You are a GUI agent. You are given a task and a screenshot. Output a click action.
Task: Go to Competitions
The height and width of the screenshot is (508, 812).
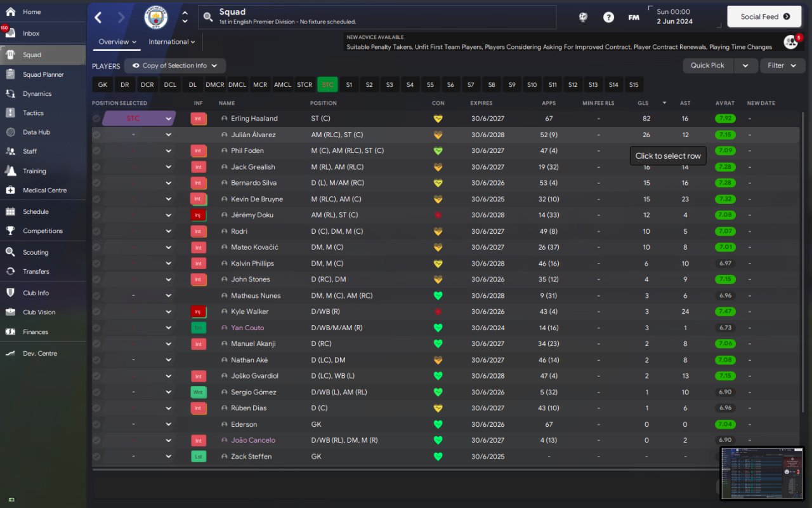tap(43, 231)
